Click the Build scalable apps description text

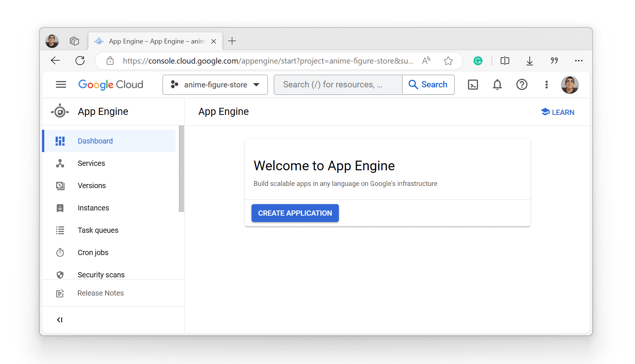pos(345,184)
